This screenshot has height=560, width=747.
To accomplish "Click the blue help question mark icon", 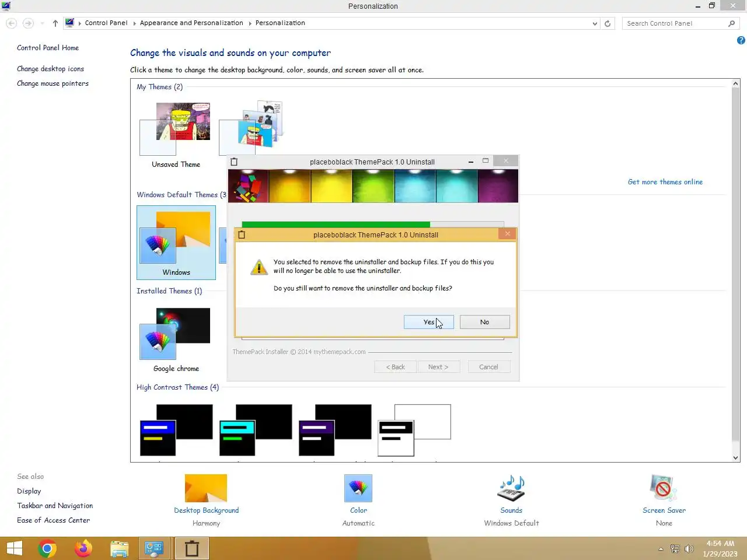I will click(741, 40).
